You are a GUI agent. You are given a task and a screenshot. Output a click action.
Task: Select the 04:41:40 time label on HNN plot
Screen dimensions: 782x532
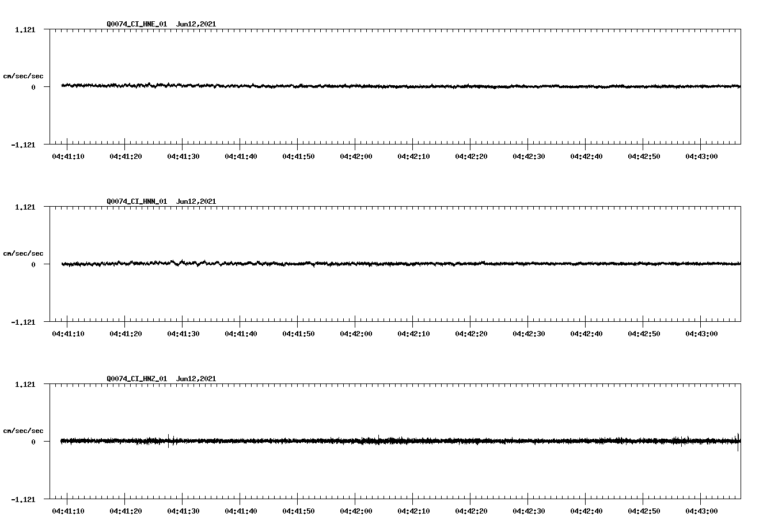[241, 334]
